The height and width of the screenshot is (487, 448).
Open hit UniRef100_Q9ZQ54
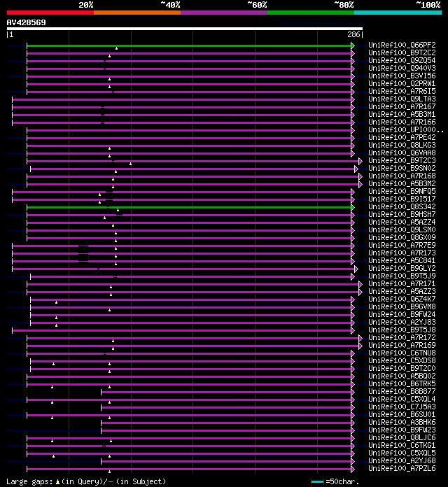(402, 61)
